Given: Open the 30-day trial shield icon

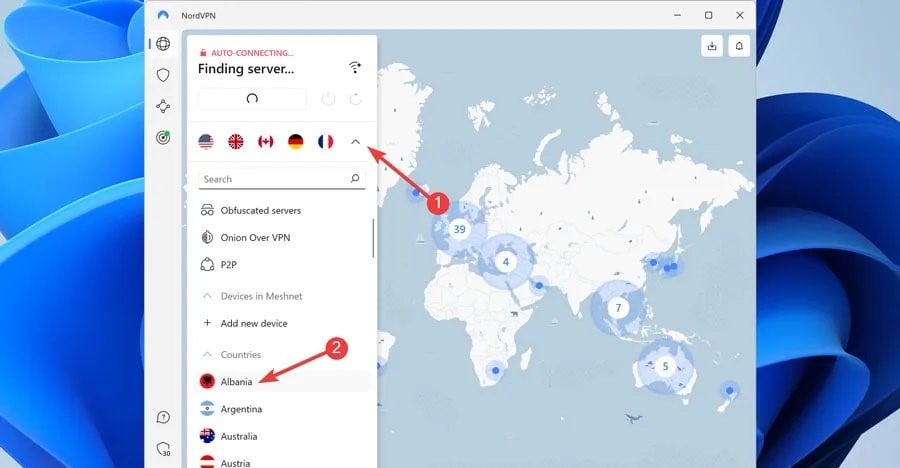Looking at the screenshot, I should (164, 448).
